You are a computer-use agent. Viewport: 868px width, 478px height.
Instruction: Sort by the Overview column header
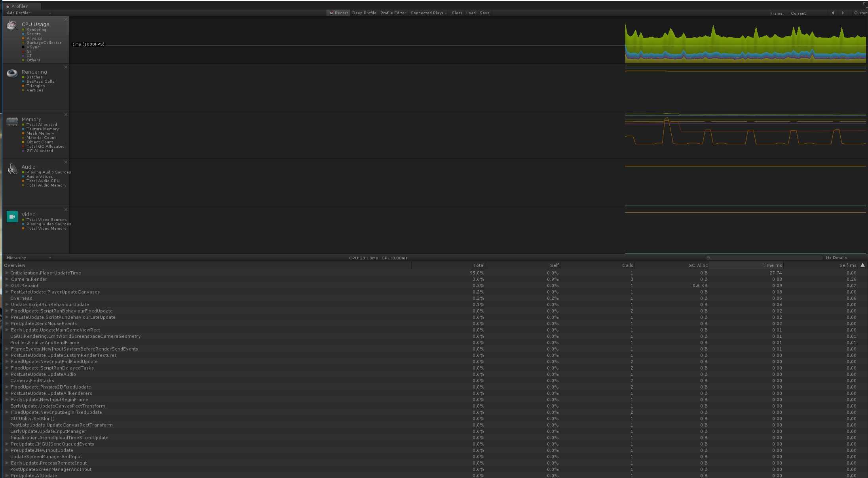tap(207, 265)
